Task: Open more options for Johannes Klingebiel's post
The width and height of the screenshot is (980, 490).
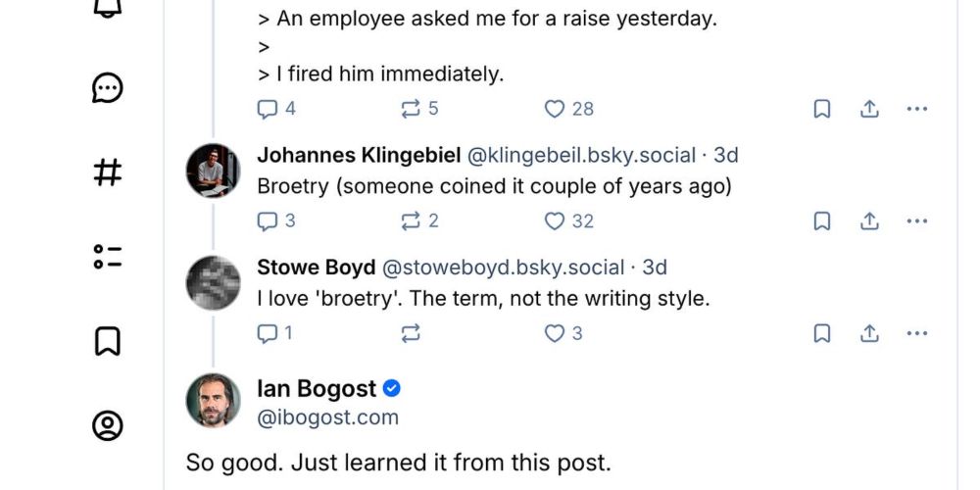Action: point(916,221)
